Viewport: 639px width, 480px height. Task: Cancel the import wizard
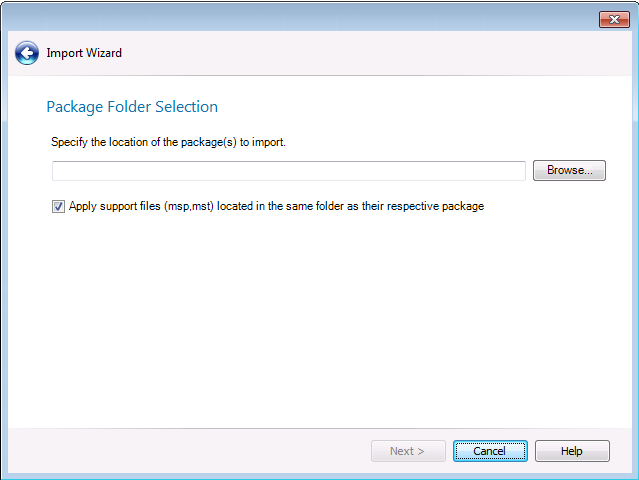point(489,451)
